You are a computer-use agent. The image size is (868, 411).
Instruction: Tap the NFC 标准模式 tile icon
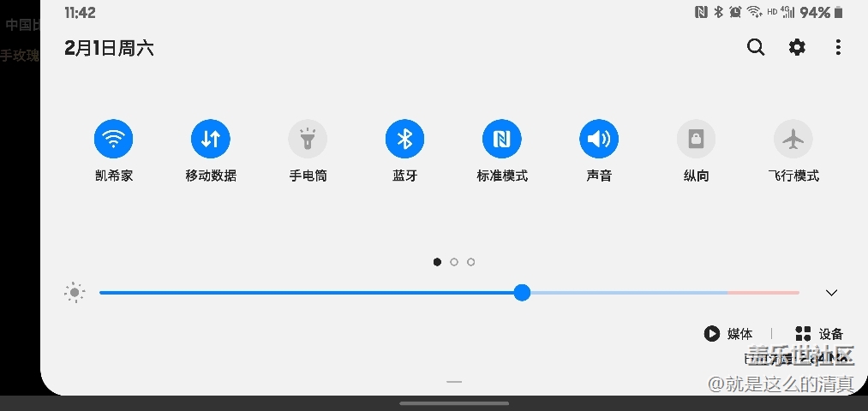(502, 139)
